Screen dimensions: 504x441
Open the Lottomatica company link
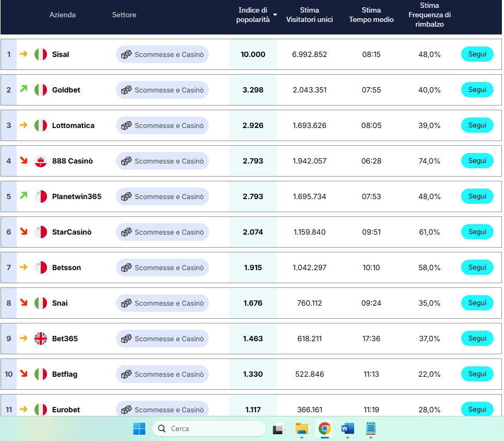(73, 125)
